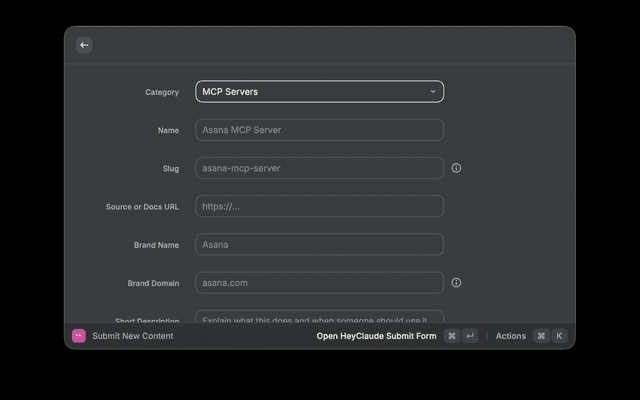Click the Command key hint beside Submit Form
This screenshot has height=400, width=640.
452,336
